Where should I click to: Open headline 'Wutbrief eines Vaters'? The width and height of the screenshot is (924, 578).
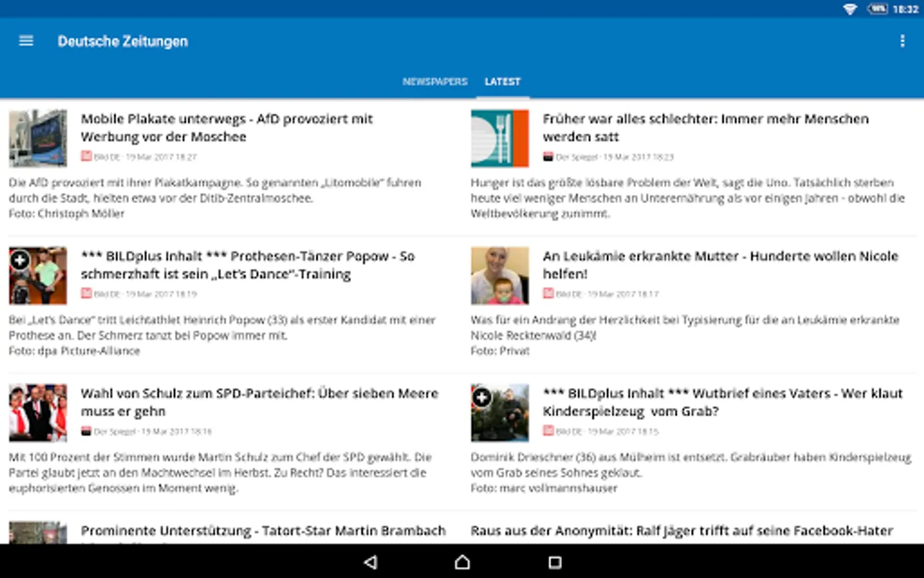723,403
